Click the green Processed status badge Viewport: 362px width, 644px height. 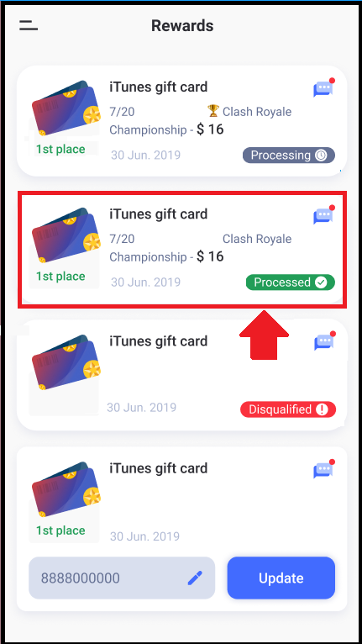pos(291,282)
